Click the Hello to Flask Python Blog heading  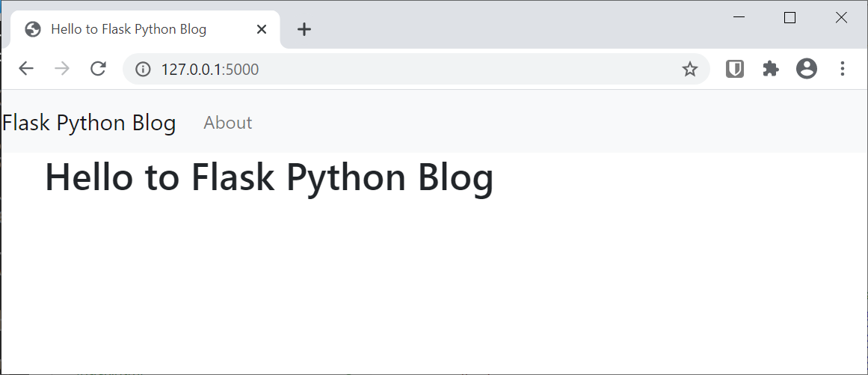pyautogui.click(x=269, y=178)
